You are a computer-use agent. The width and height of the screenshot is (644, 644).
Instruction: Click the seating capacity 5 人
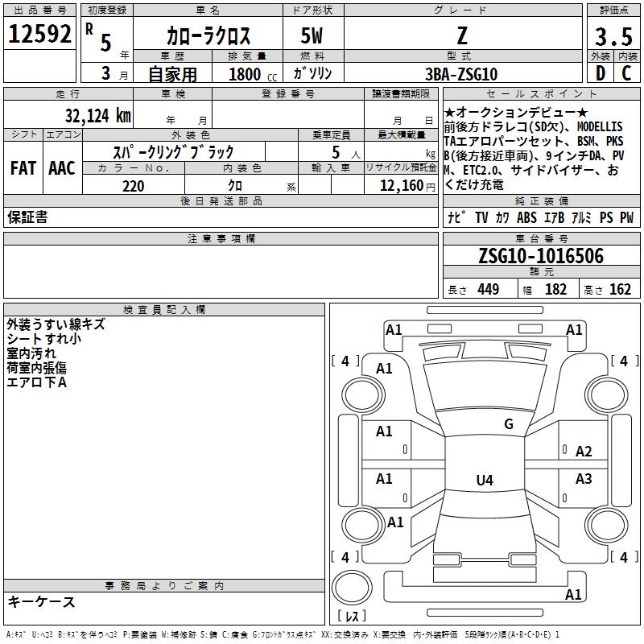point(346,153)
